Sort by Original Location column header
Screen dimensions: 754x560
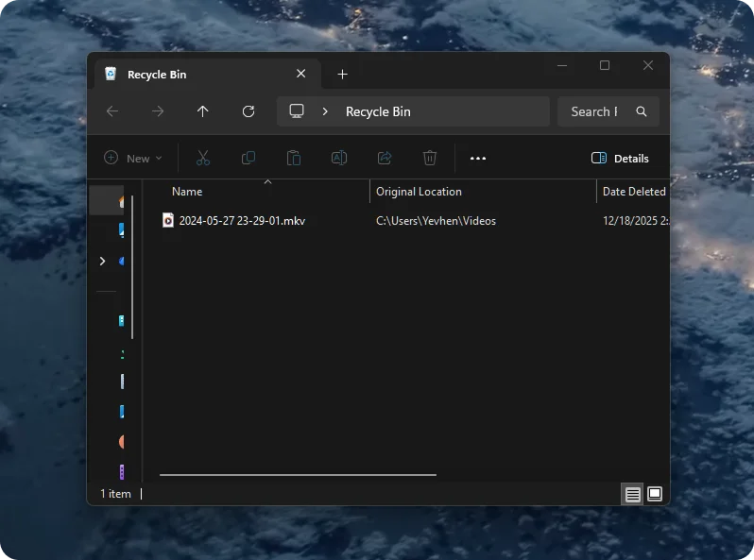pos(419,192)
